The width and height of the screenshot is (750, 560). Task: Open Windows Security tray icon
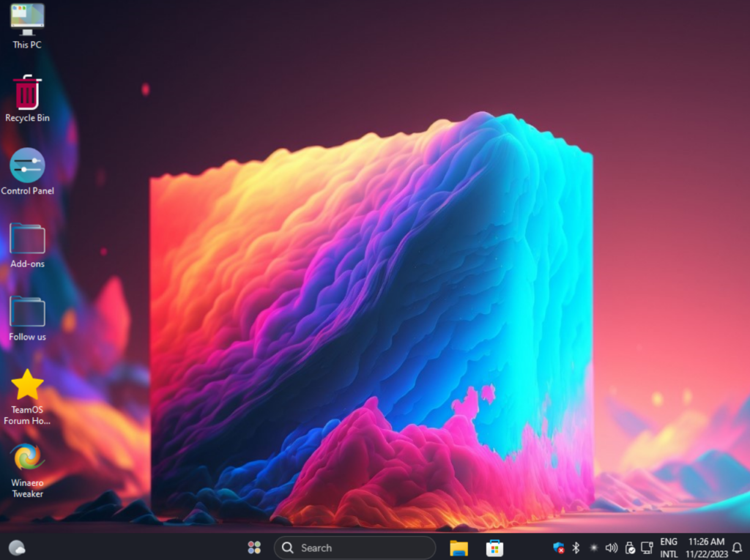point(559,548)
